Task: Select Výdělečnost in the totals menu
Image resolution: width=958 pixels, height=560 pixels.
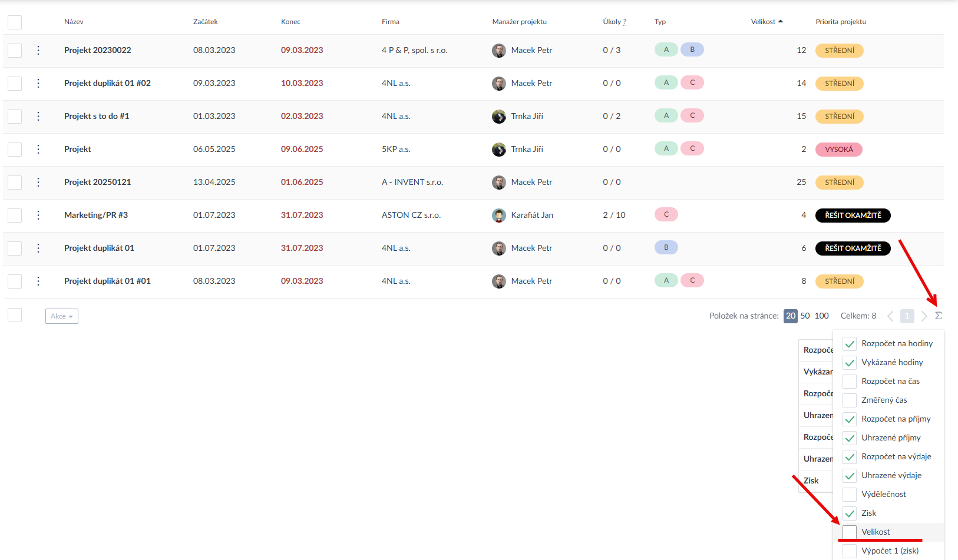Action: (x=849, y=494)
